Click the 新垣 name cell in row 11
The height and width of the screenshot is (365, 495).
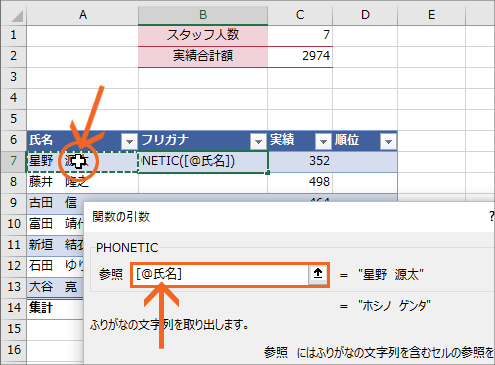55,245
